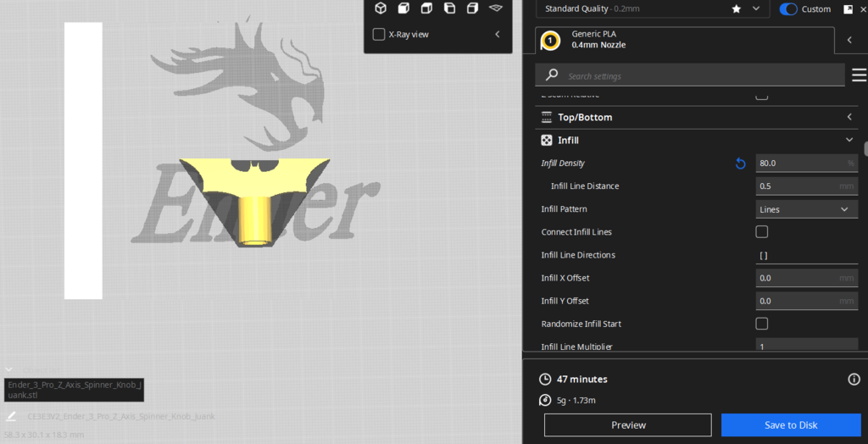Screen dimensions: 868x444
Task: Click the X-Ray view label
Action: pos(409,35)
